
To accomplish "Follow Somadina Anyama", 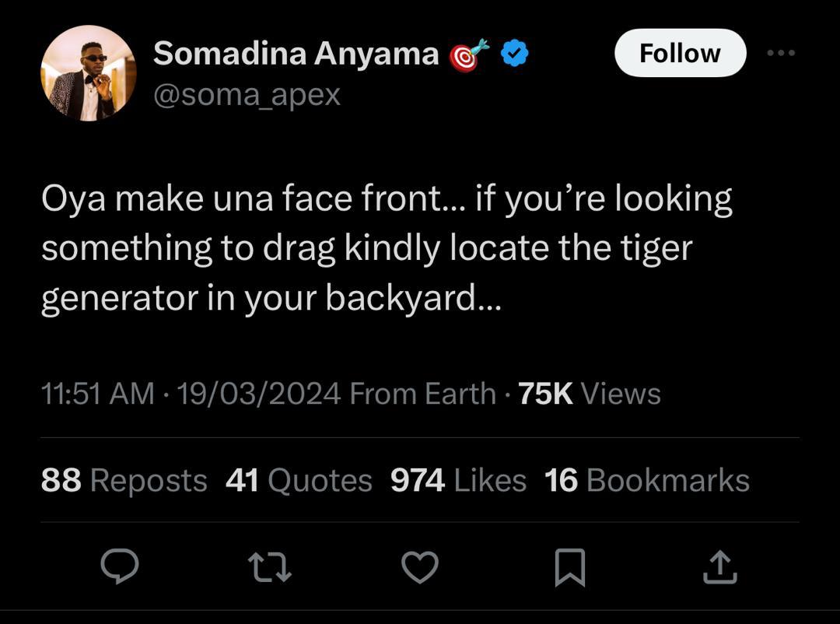I will [x=680, y=53].
